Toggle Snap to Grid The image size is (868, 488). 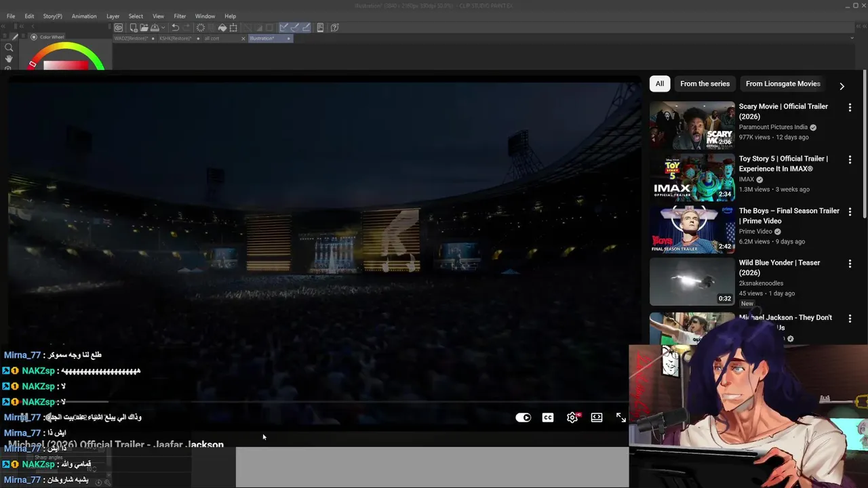pyautogui.click(x=306, y=28)
